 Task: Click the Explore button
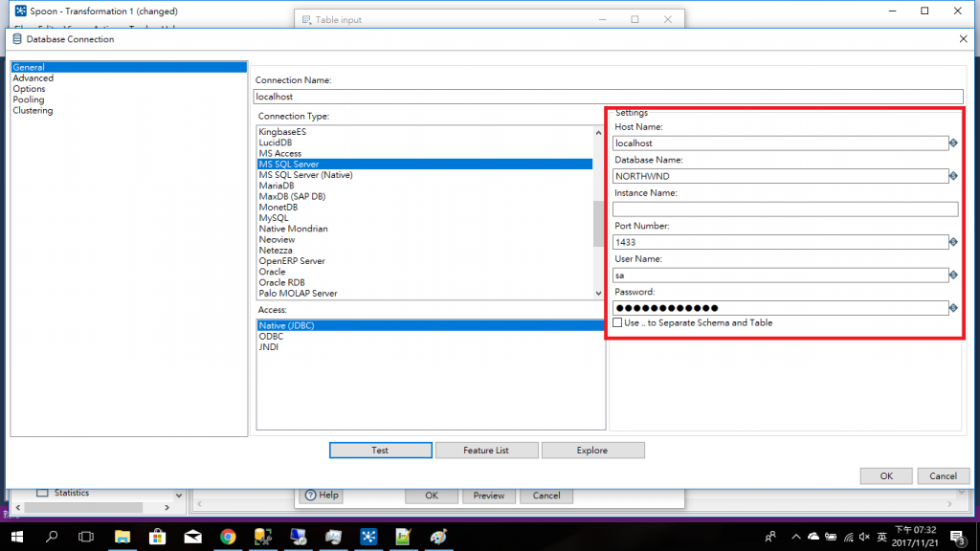[592, 450]
